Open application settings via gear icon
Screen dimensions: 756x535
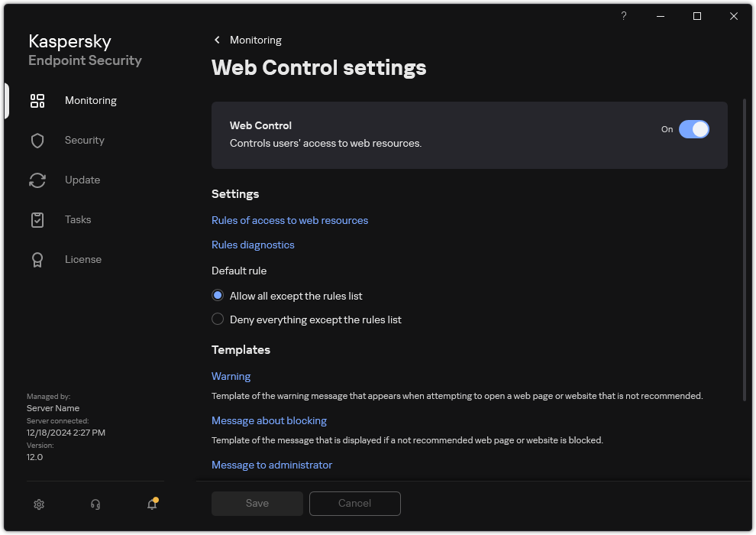tap(39, 504)
